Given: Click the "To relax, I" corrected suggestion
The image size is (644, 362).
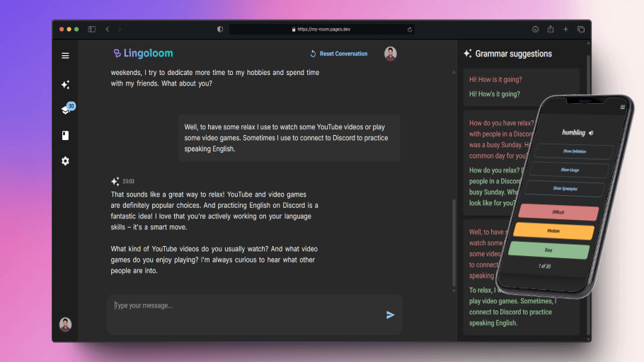Looking at the screenshot, I should (512, 306).
